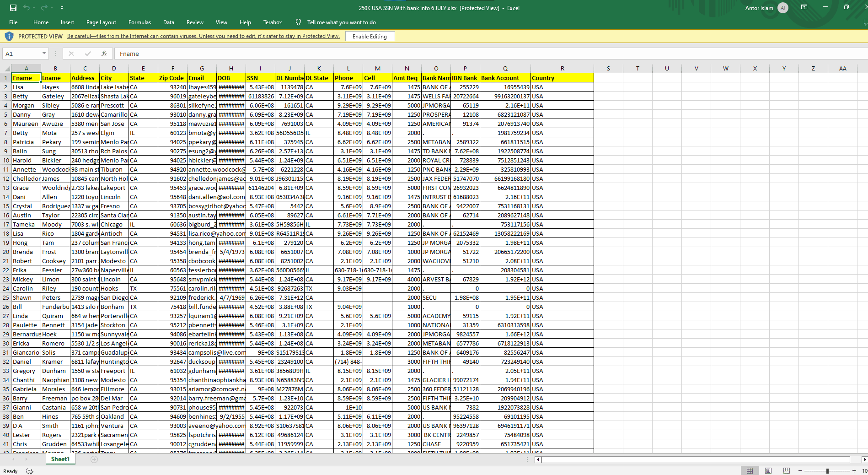
Task: Switch to Normal view in the status bar
Action: pyautogui.click(x=750, y=471)
